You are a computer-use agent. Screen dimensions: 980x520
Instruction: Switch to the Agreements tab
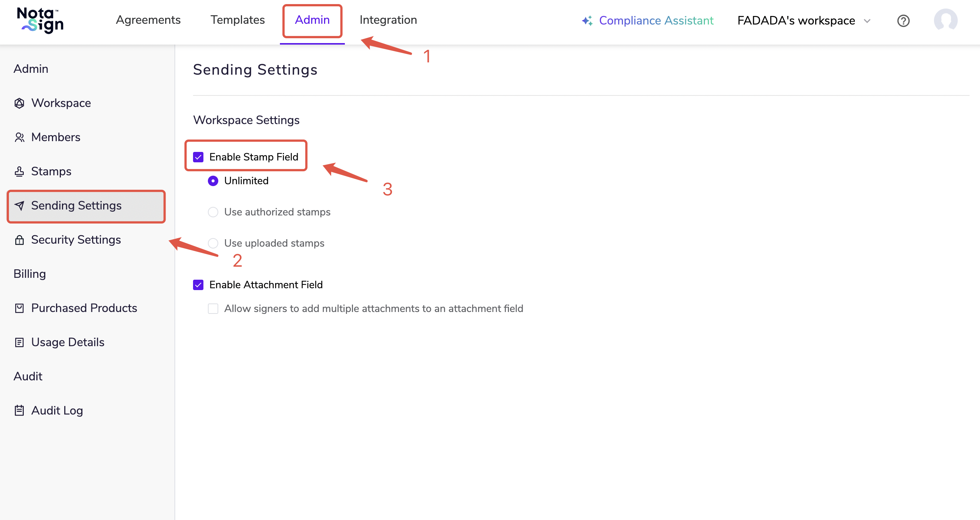coord(148,20)
